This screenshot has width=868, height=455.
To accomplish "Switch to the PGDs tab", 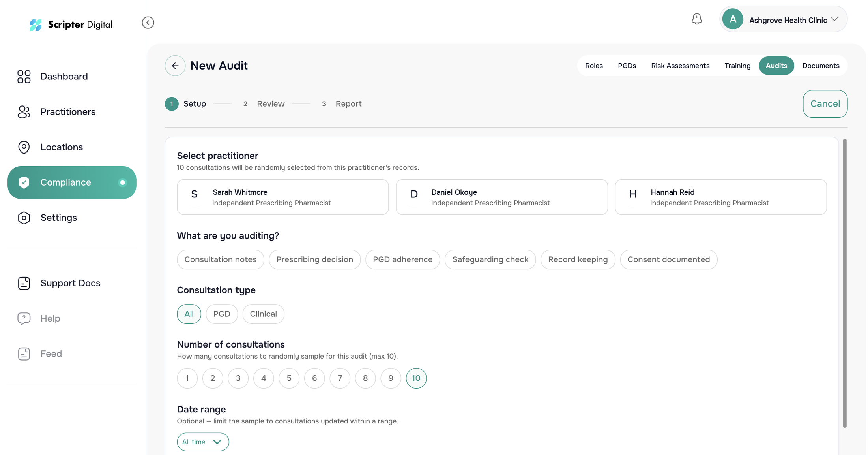I will pyautogui.click(x=627, y=66).
